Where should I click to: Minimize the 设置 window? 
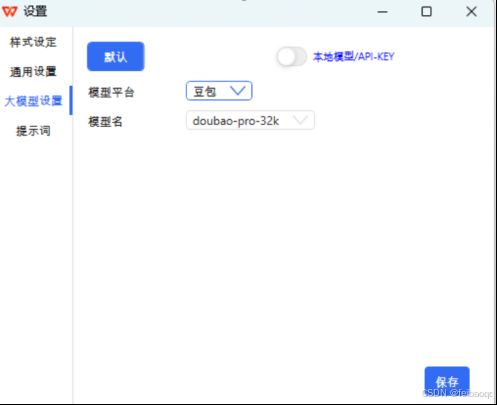(382, 12)
